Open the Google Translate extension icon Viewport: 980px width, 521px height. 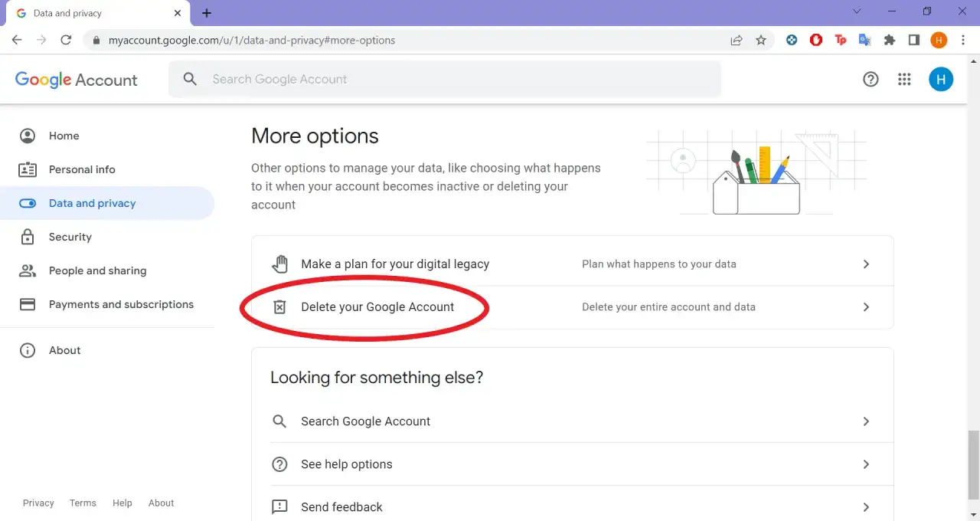865,40
